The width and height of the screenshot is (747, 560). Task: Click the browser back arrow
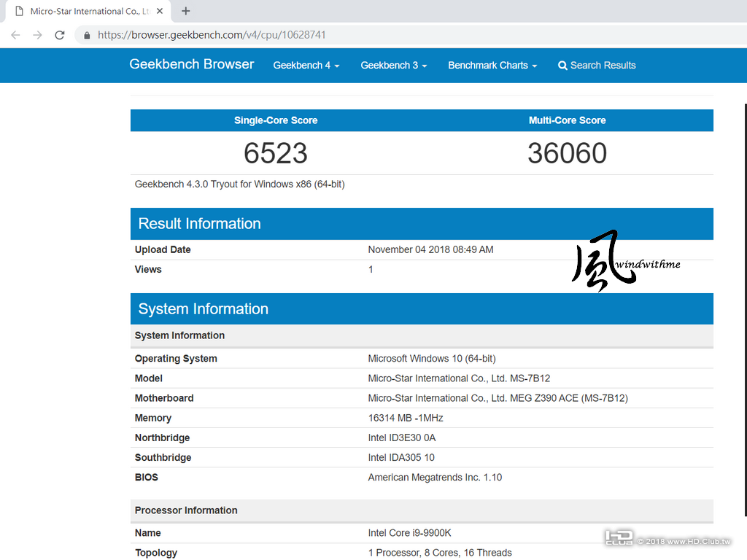tap(16, 35)
